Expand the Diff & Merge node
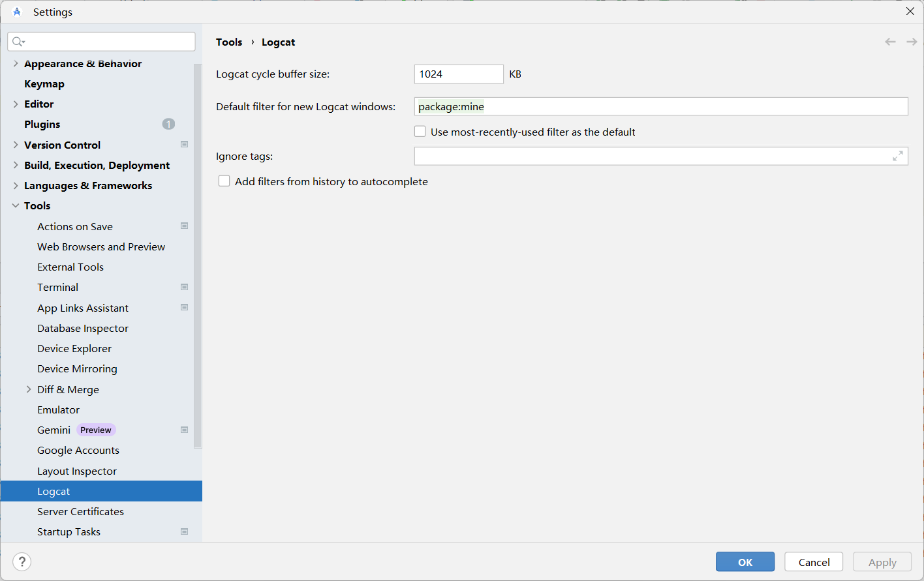 click(x=29, y=389)
